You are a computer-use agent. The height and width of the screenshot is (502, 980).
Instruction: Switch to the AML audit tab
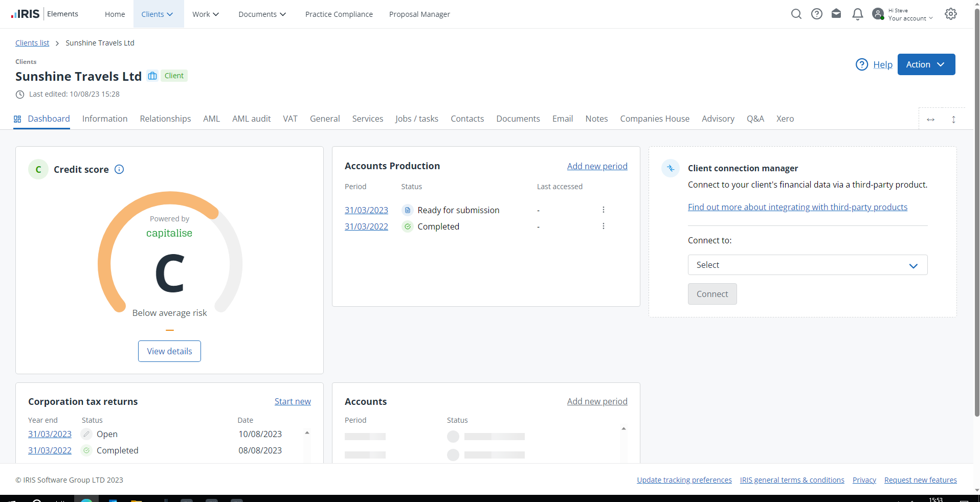pyautogui.click(x=251, y=119)
